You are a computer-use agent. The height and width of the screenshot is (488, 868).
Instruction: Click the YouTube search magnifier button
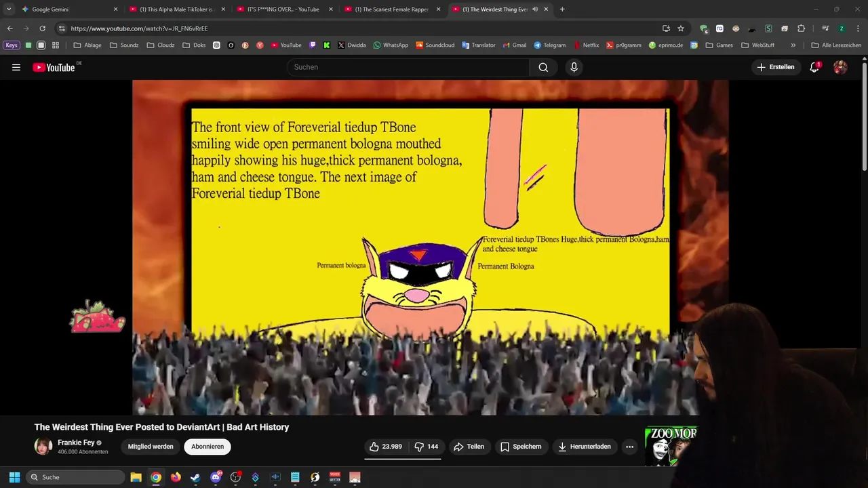click(x=543, y=67)
